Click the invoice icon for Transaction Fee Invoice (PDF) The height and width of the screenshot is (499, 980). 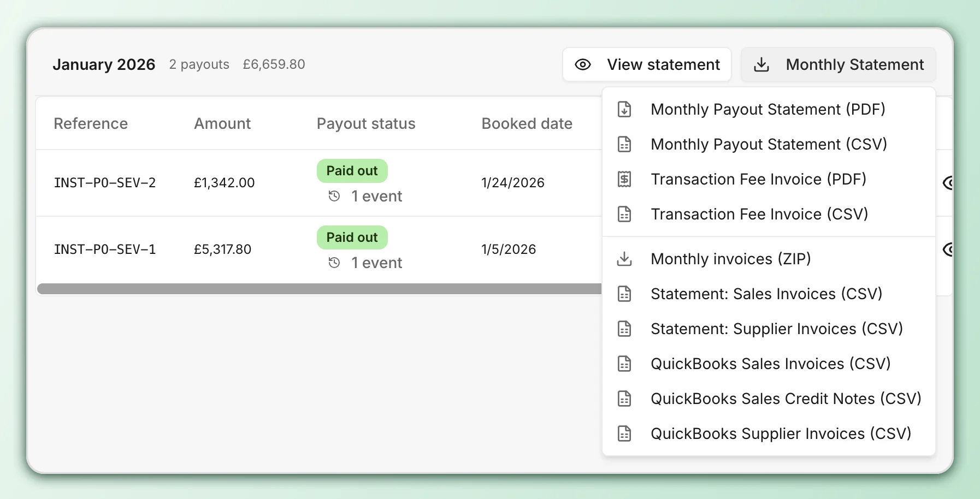[x=624, y=179]
